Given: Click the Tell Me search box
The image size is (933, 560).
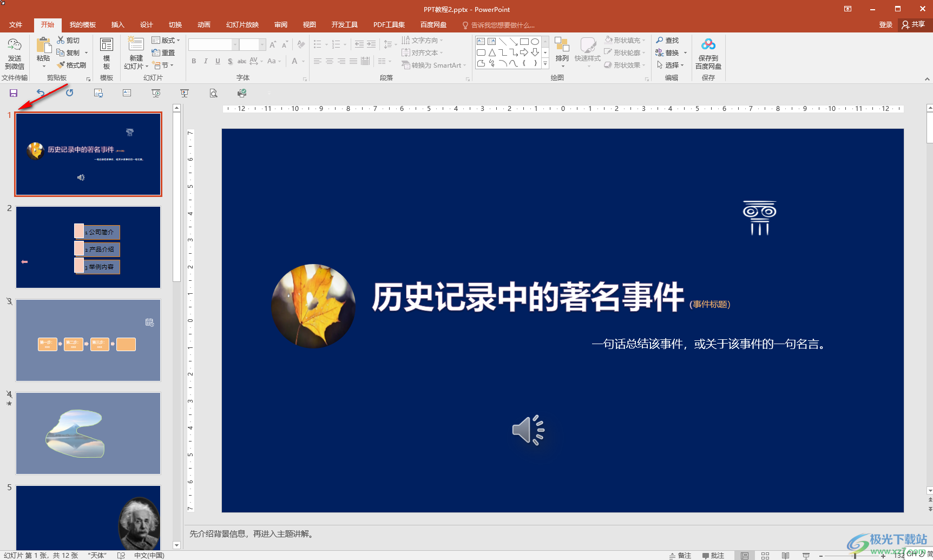Looking at the screenshot, I should (498, 25).
